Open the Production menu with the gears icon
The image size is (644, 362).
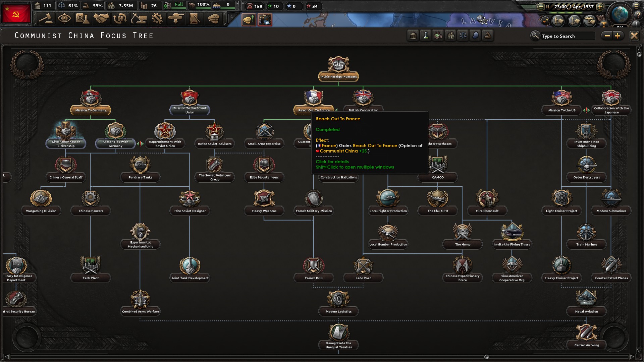coord(158,19)
